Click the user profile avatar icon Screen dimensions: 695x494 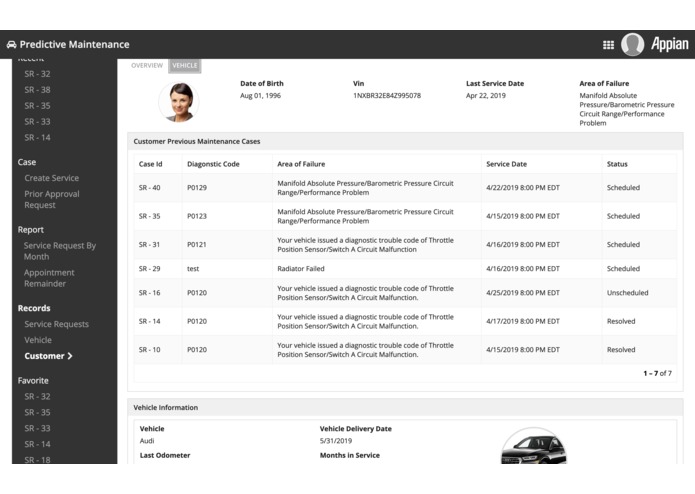633,44
